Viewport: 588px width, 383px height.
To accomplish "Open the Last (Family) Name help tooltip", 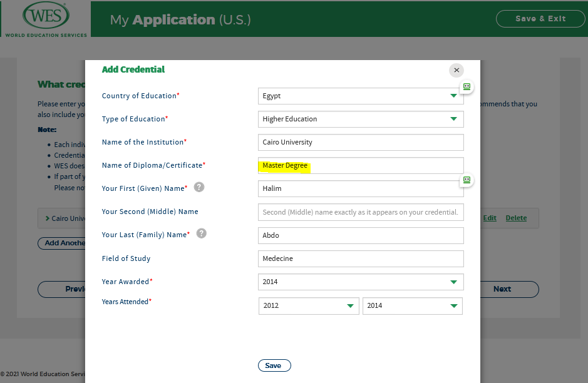I will (200, 233).
